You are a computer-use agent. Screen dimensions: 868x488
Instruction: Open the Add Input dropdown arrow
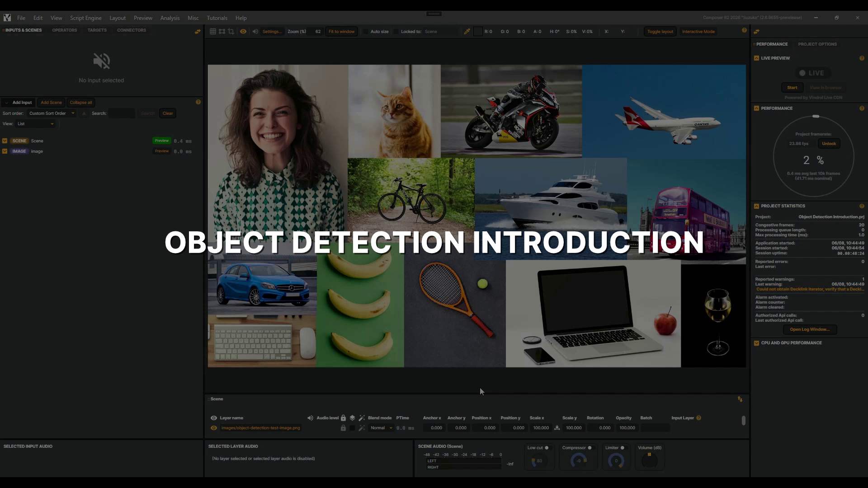7,103
